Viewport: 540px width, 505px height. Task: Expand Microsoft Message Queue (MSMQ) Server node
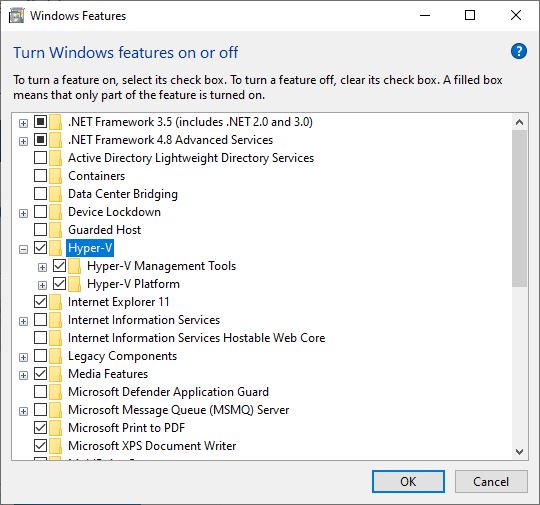coord(23,411)
